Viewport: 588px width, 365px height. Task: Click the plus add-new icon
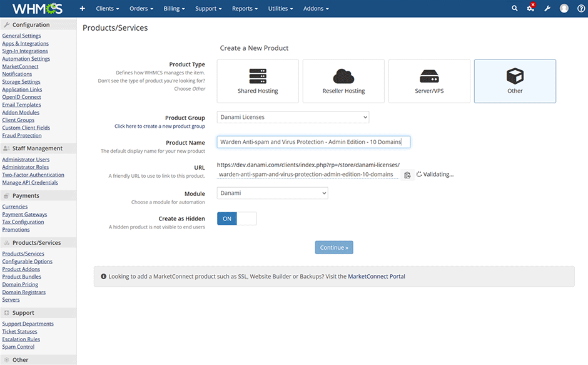[x=83, y=9]
